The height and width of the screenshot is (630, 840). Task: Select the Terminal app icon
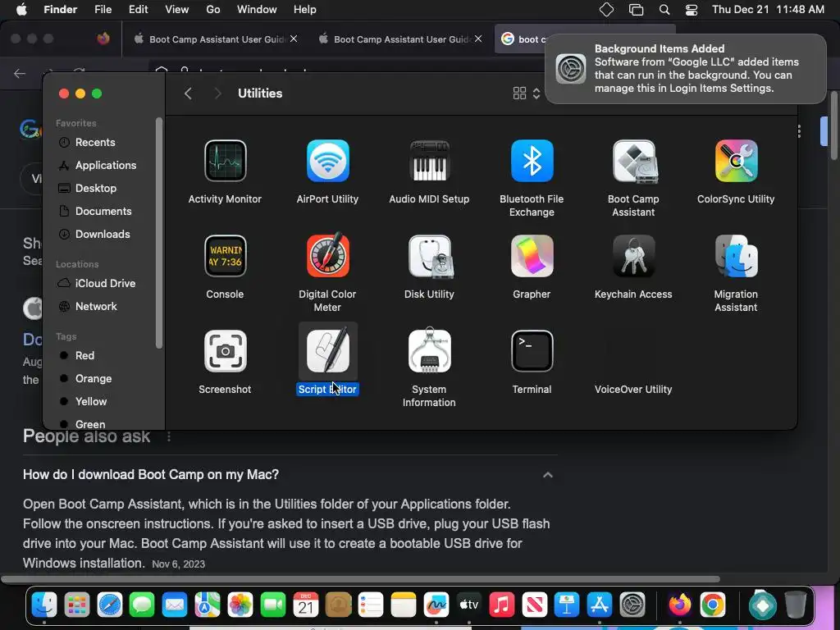tap(532, 351)
